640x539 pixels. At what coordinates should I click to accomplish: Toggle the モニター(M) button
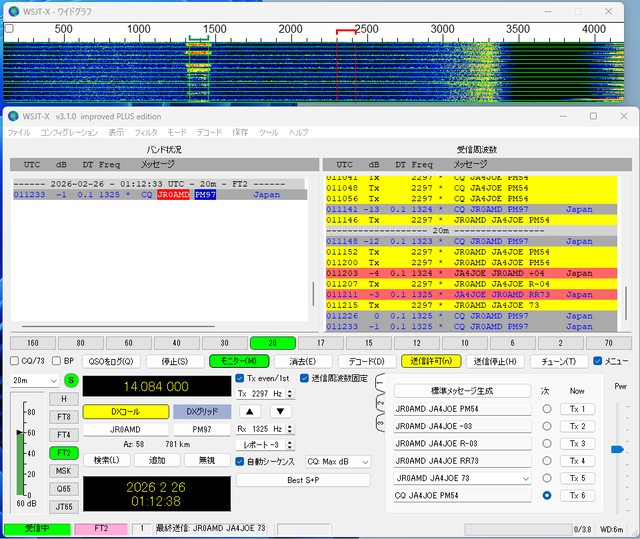[239, 362]
